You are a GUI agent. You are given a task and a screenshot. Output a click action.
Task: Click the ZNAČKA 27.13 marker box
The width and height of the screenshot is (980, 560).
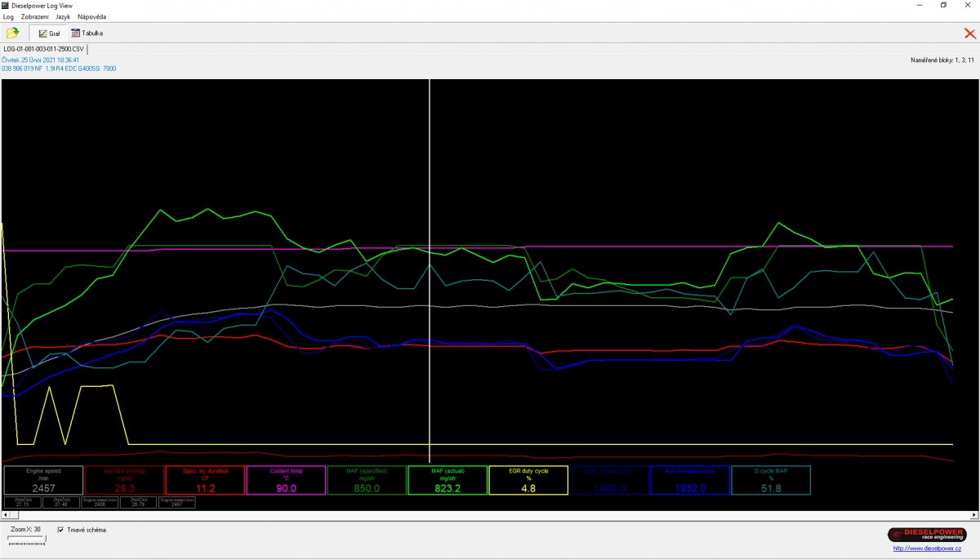(23, 502)
